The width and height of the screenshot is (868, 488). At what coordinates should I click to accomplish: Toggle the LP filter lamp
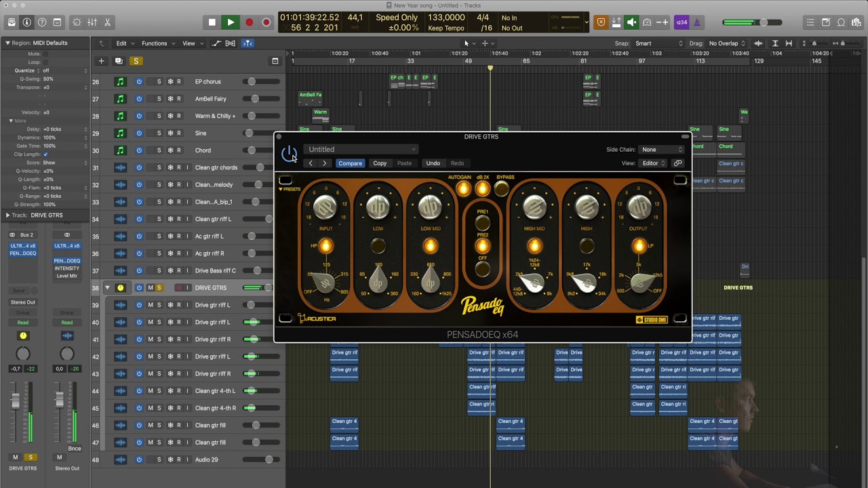coord(639,247)
